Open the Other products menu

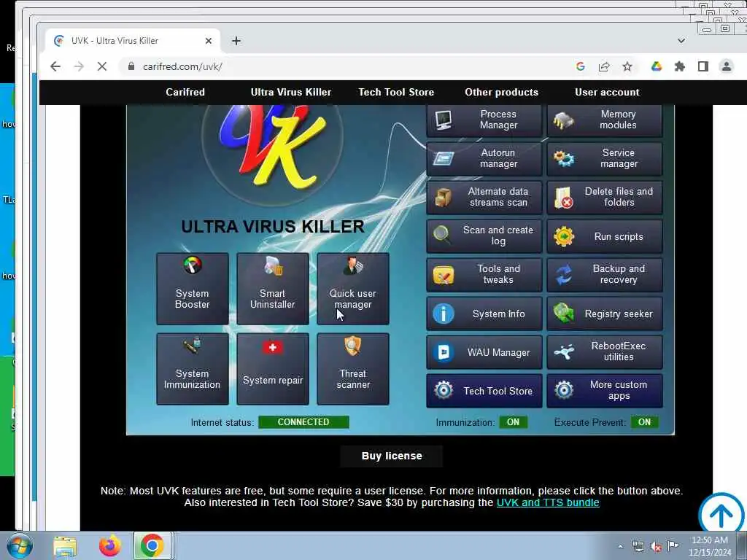click(x=501, y=93)
